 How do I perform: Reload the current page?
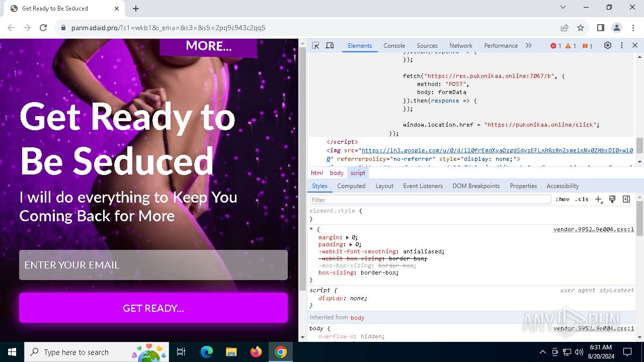pos(43,28)
